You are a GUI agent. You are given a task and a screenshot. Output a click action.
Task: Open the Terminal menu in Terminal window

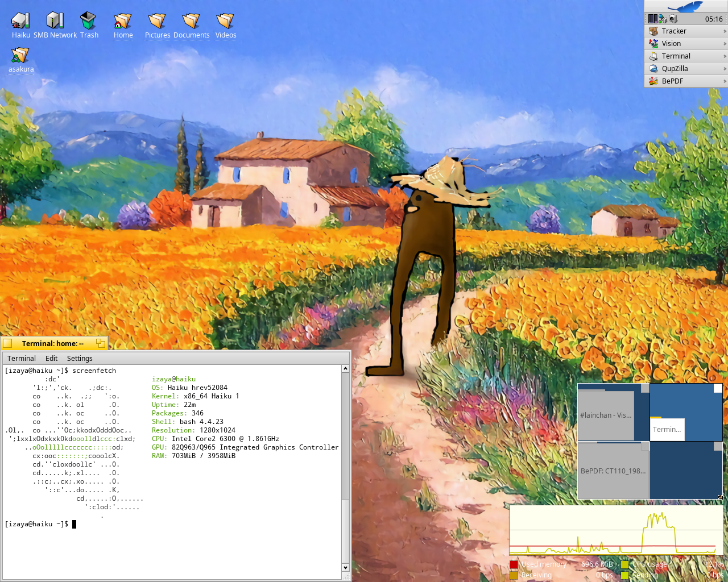click(x=22, y=359)
